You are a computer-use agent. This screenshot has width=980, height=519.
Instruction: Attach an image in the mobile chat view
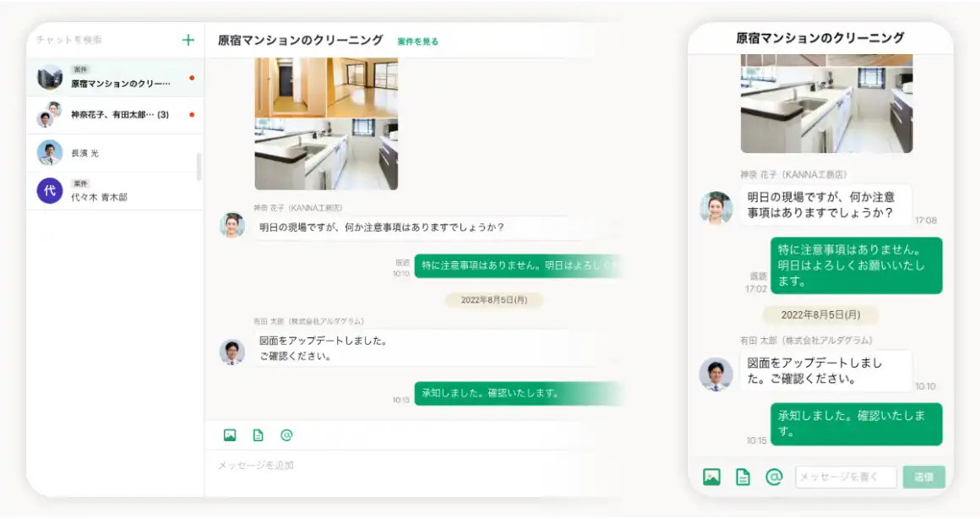[x=710, y=477]
